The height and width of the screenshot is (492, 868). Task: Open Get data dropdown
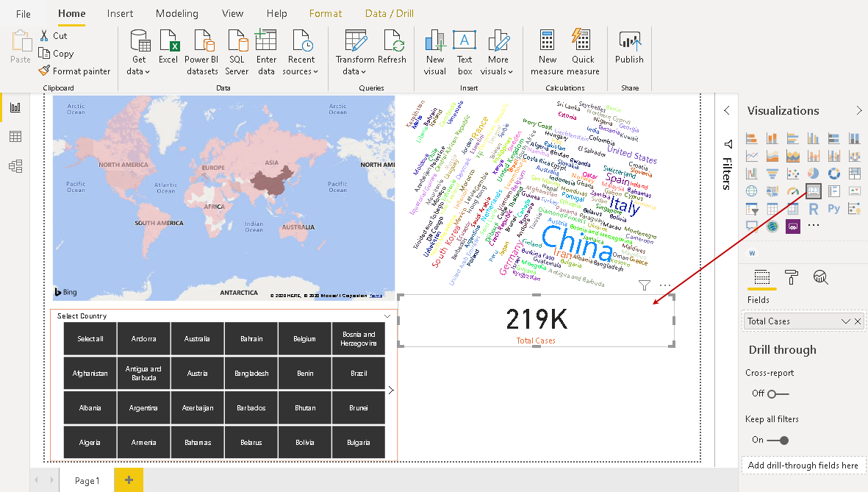point(139,53)
